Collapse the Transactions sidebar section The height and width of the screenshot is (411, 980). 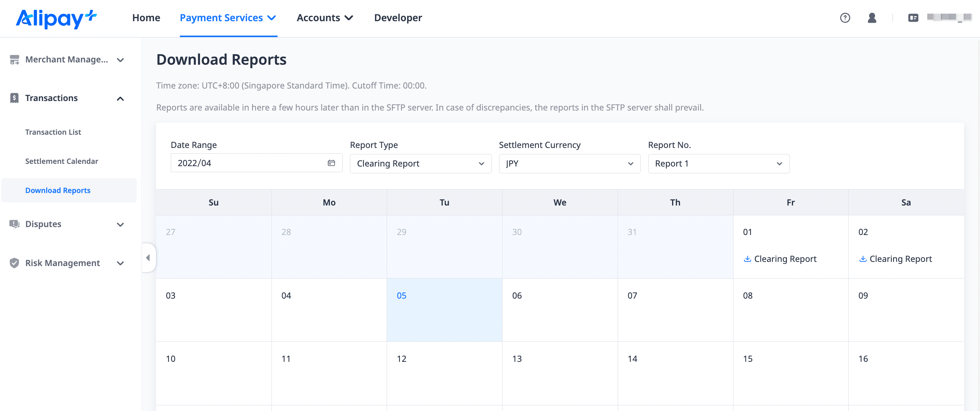coord(120,98)
